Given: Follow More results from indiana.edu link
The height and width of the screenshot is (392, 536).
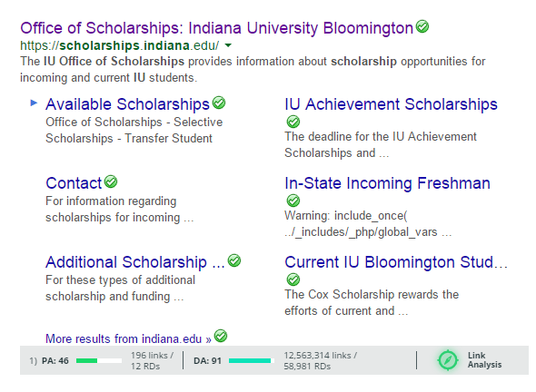Looking at the screenshot, I should pos(128,338).
